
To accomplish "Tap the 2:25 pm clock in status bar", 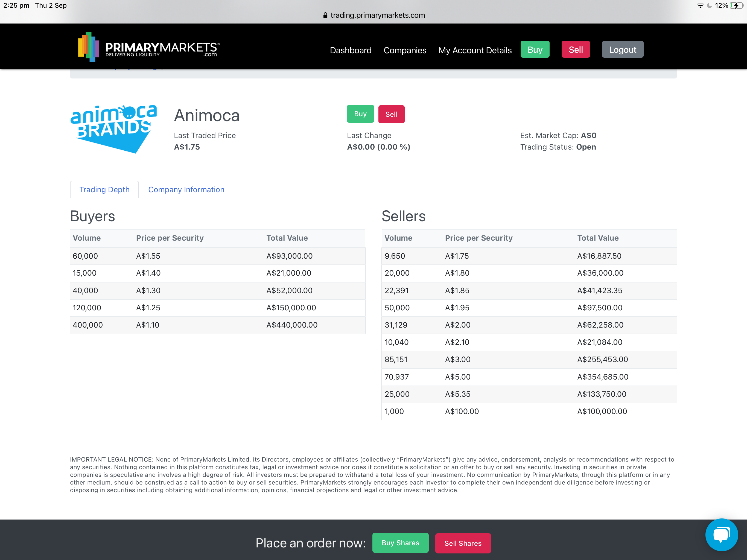I will 16,5.
